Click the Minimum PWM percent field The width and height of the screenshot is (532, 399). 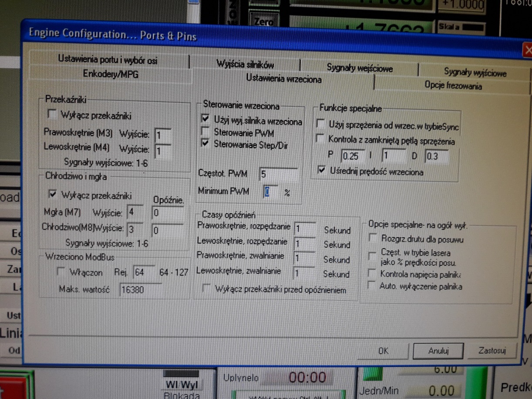[x=270, y=191]
